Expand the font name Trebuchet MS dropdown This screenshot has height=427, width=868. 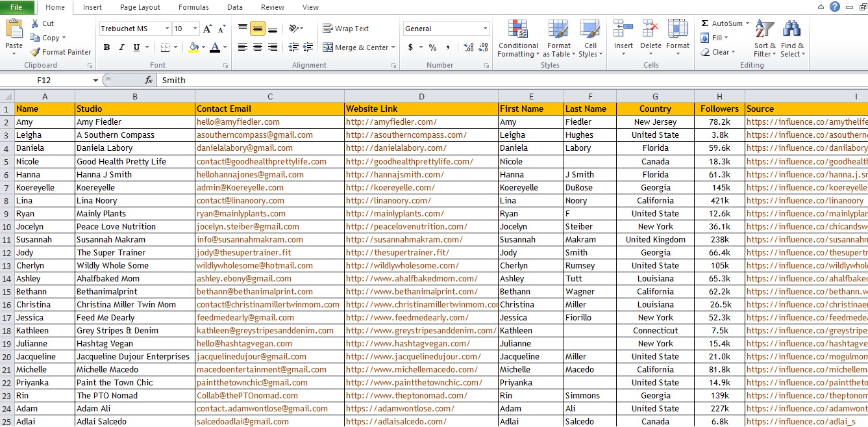pyautogui.click(x=167, y=29)
